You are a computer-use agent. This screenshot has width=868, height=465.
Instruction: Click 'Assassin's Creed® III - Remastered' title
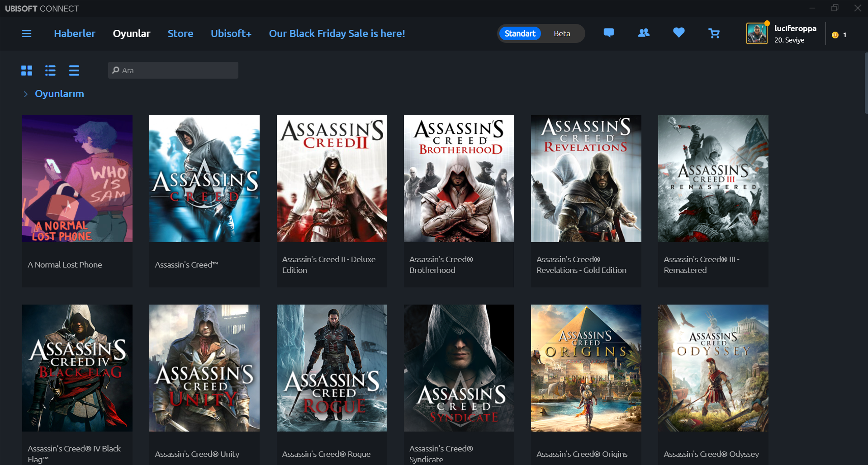click(x=702, y=265)
